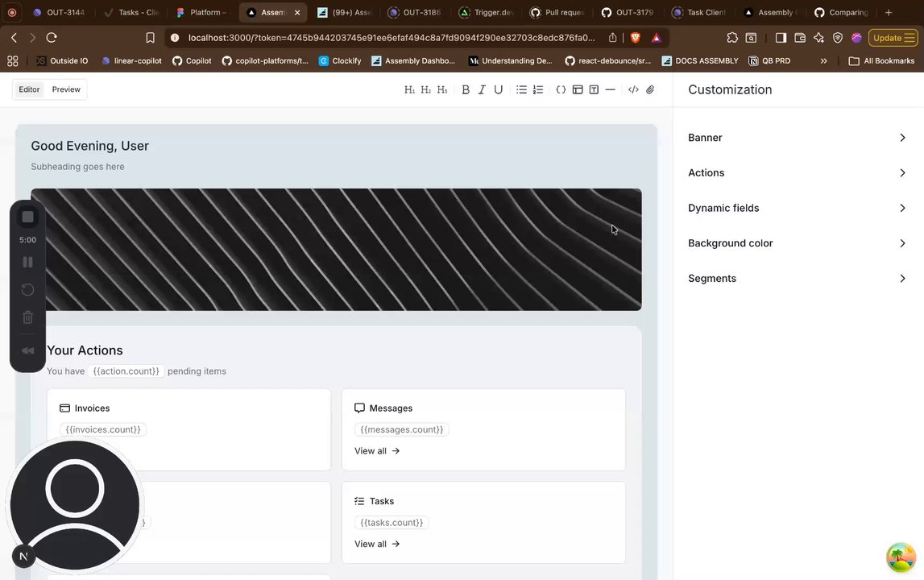Open the browser extensions puzzle icon
The image size is (924, 580).
click(732, 38)
